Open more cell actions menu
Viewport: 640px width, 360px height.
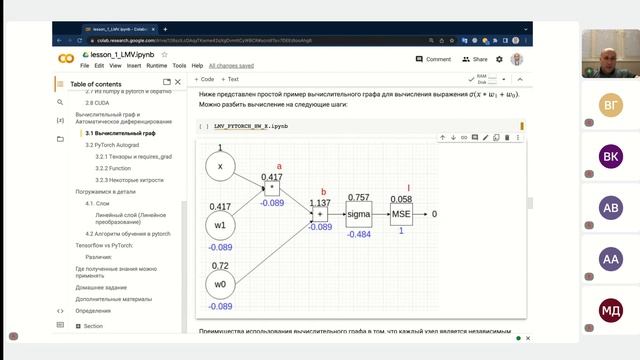[518, 138]
